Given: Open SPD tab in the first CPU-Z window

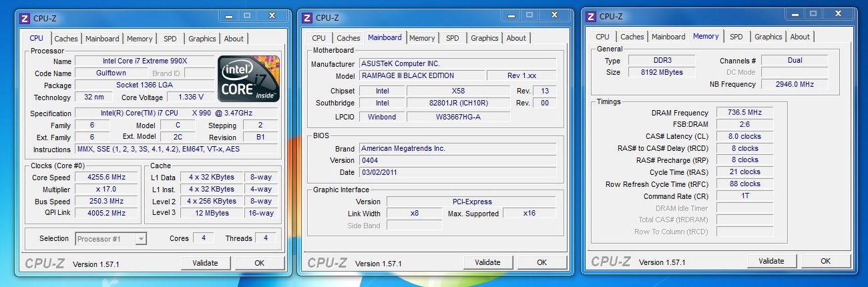Looking at the screenshot, I should [170, 39].
